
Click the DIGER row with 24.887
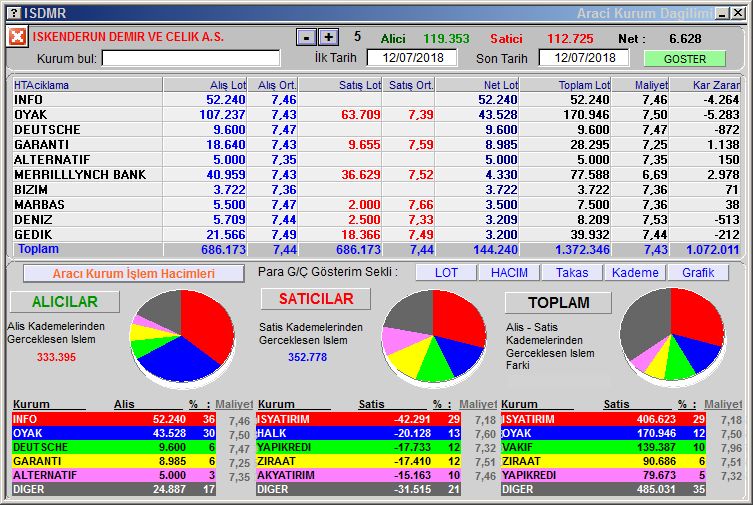point(114,489)
